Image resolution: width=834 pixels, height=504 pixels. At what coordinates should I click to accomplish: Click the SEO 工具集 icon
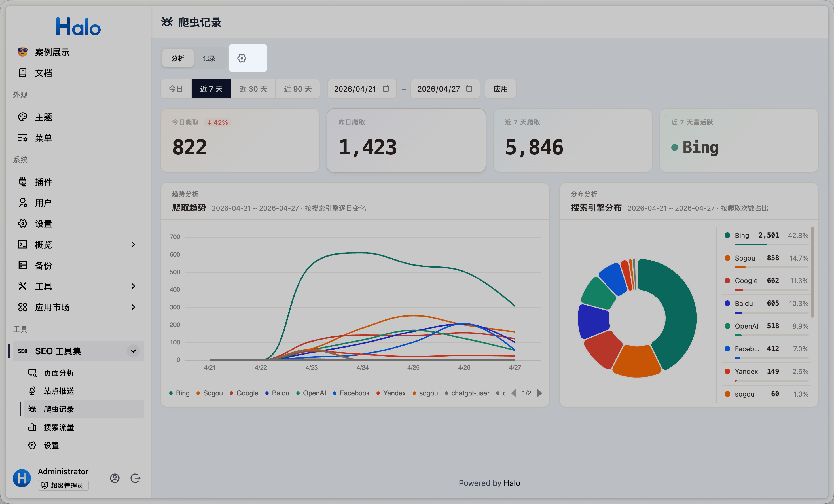point(23,351)
